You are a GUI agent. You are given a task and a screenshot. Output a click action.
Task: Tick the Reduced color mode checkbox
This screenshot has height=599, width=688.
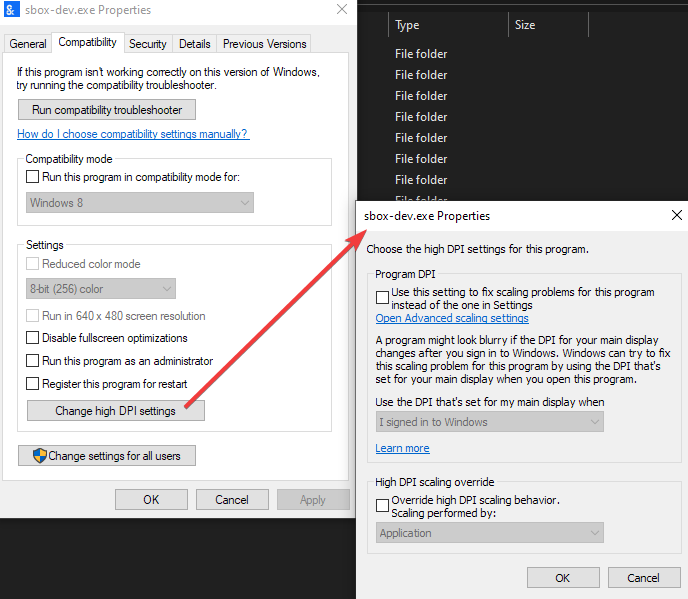(x=32, y=264)
